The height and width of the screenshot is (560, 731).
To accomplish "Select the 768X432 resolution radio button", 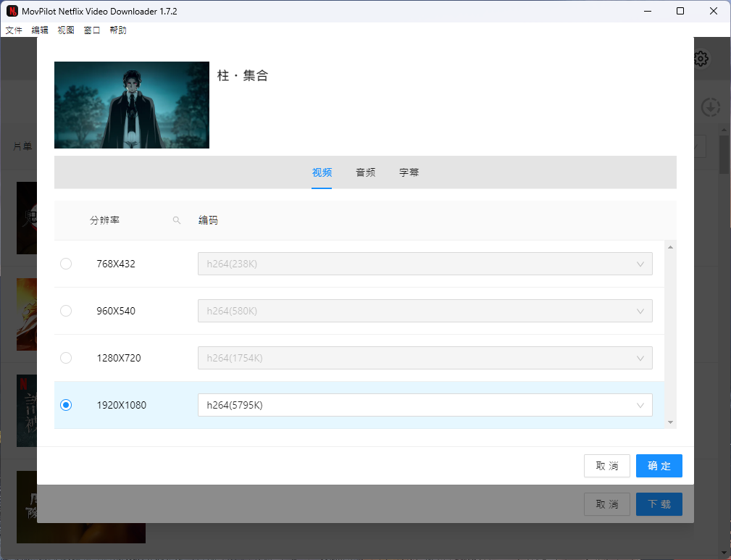I will (x=66, y=264).
